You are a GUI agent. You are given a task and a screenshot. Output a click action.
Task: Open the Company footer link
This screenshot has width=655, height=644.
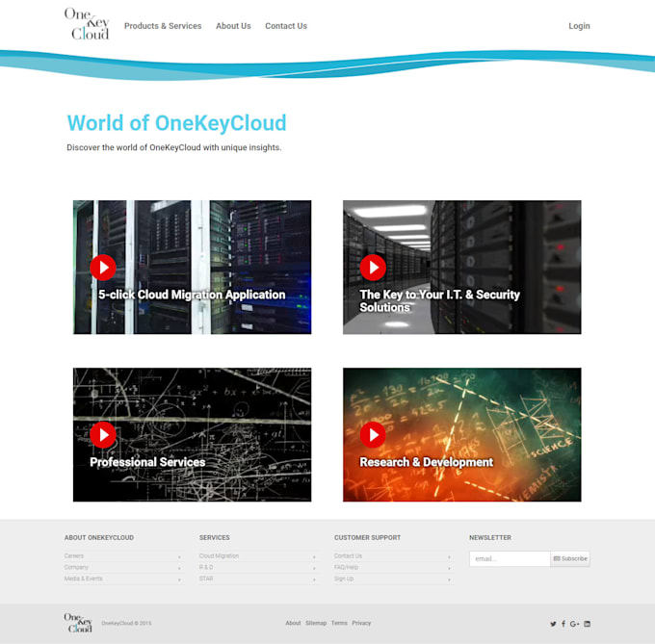[76, 567]
